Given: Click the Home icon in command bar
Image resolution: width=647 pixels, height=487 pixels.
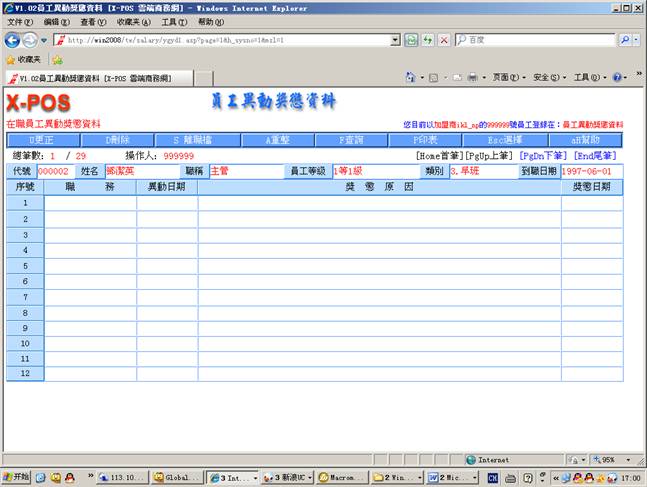Looking at the screenshot, I should pos(411,77).
